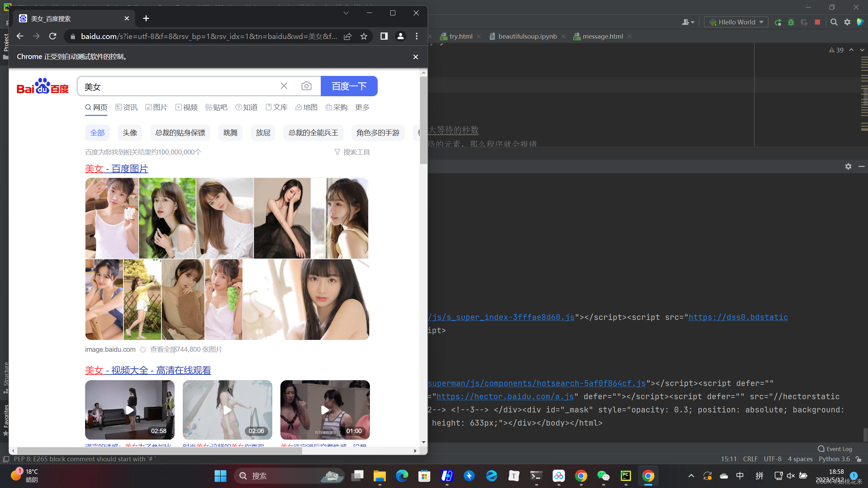Image resolution: width=868 pixels, height=488 pixels.
Task: Switch to the 视频 tab
Action: click(x=186, y=107)
